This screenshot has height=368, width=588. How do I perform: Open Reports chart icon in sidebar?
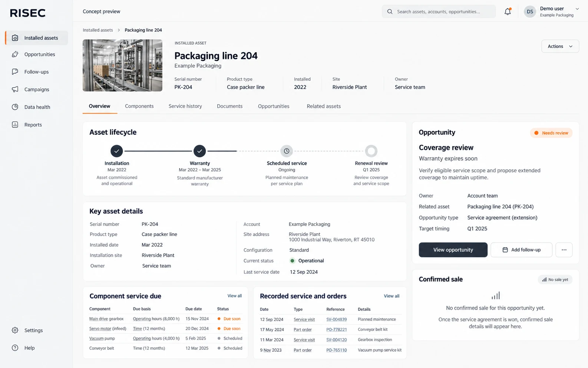pos(15,125)
